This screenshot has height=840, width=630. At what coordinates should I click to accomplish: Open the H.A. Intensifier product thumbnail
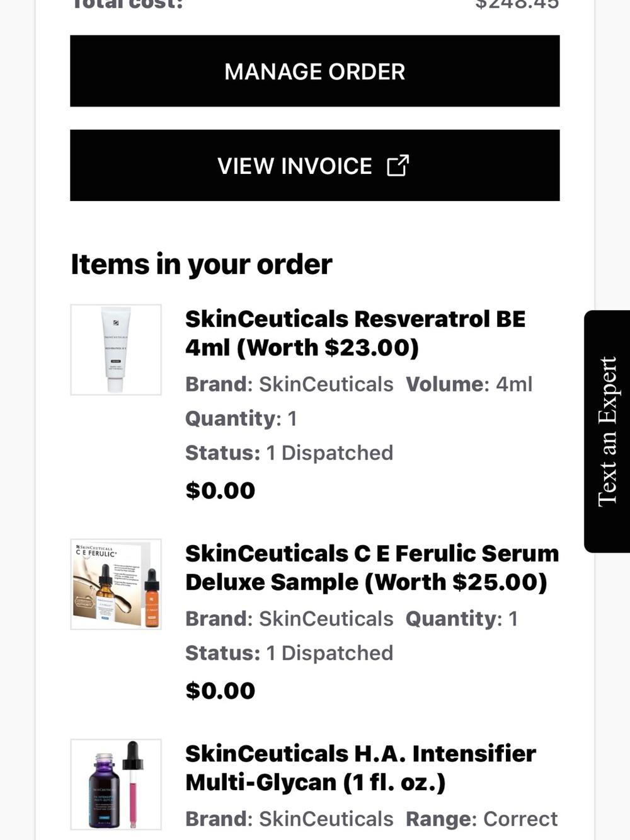(x=116, y=785)
